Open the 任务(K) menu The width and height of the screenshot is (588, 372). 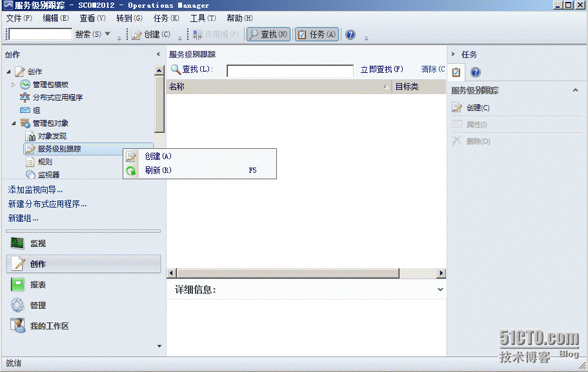pyautogui.click(x=166, y=18)
